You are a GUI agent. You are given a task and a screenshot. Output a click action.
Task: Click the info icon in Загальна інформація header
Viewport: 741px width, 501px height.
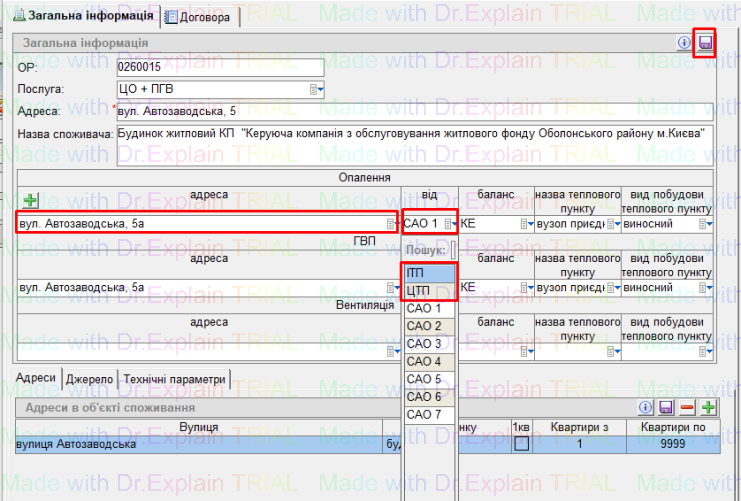pyautogui.click(x=685, y=43)
